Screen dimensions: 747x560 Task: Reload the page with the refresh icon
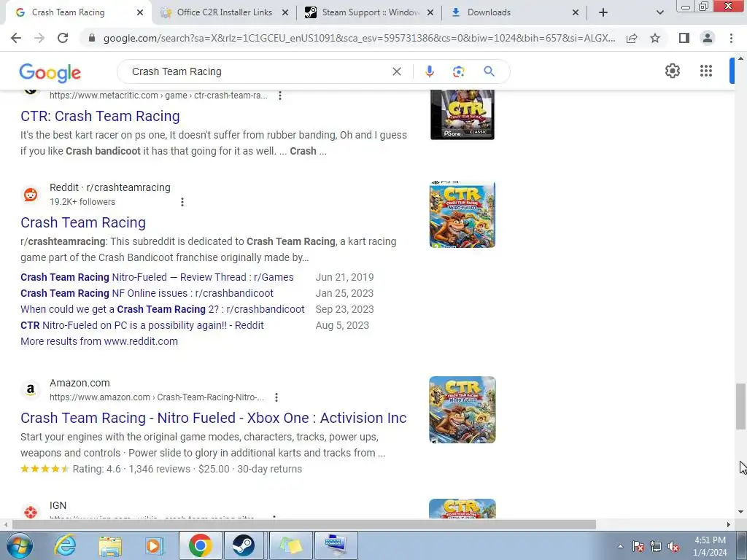tap(63, 38)
